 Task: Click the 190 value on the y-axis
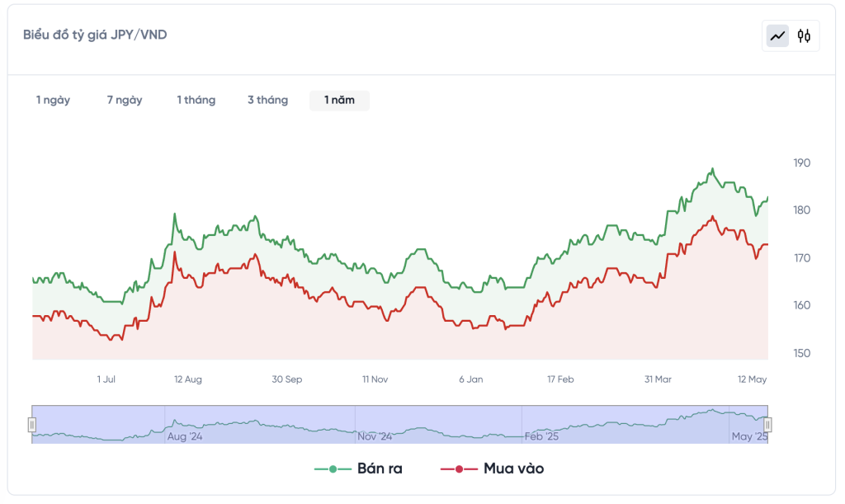pos(801,163)
